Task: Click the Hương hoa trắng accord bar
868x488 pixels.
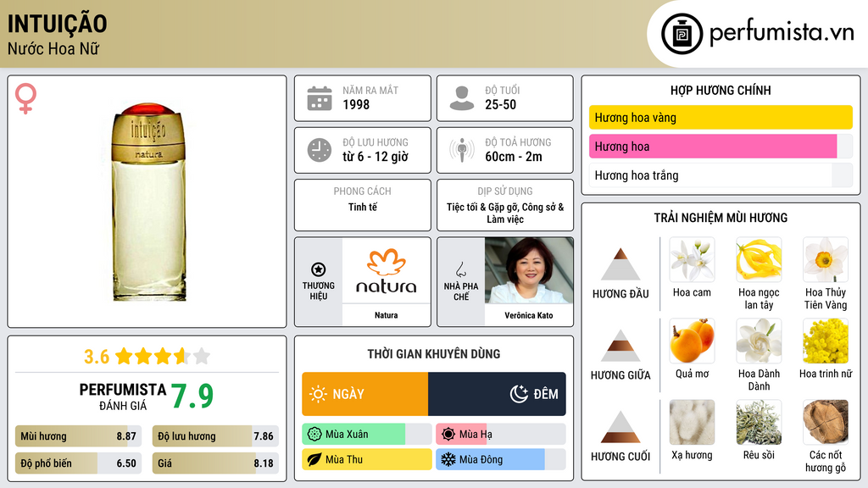Action: (x=721, y=175)
